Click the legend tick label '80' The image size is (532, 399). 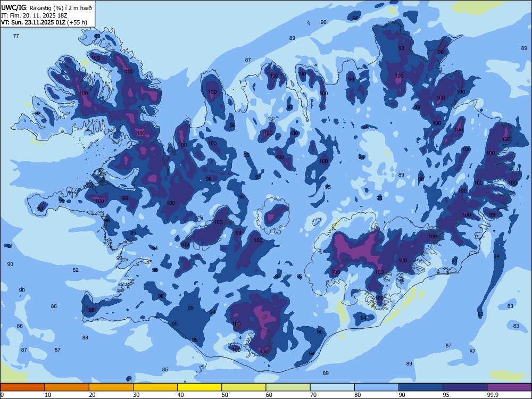click(x=358, y=395)
